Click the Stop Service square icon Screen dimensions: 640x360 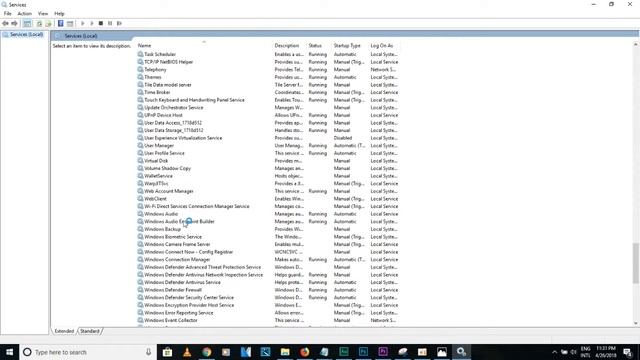(101, 23)
